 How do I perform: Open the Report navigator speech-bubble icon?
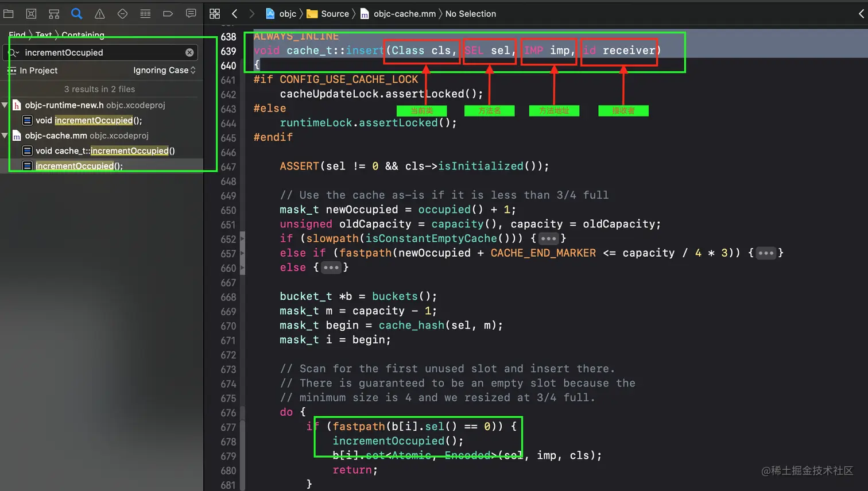click(x=191, y=14)
